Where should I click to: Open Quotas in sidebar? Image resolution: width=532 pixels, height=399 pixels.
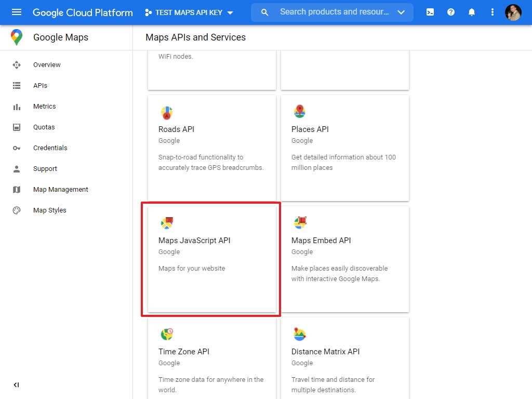(44, 127)
